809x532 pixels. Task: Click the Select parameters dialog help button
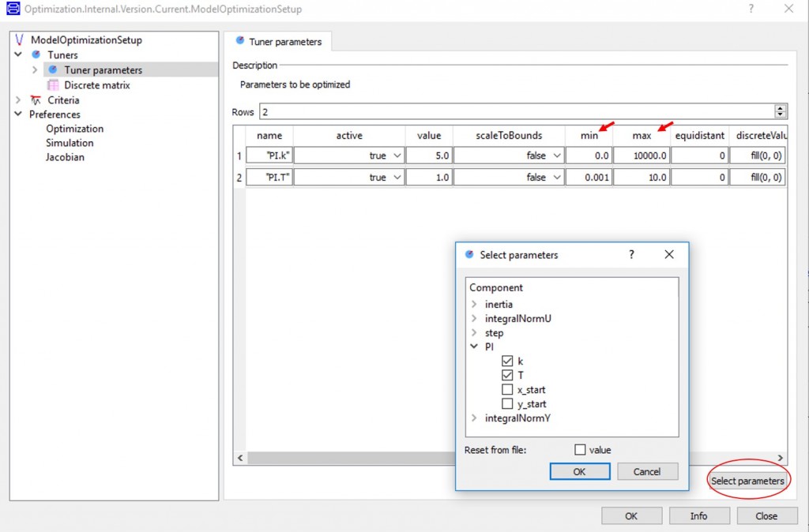(x=631, y=255)
